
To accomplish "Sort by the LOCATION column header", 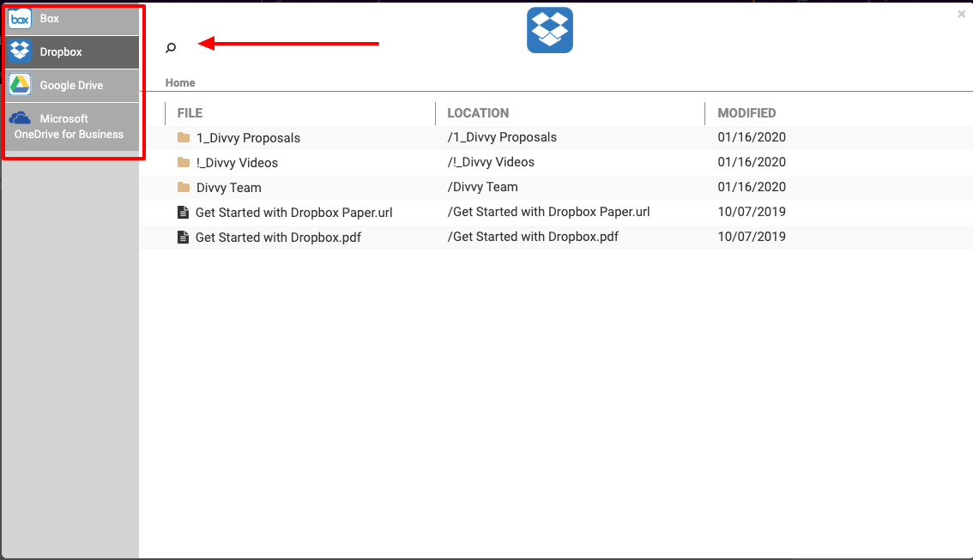I will (478, 113).
